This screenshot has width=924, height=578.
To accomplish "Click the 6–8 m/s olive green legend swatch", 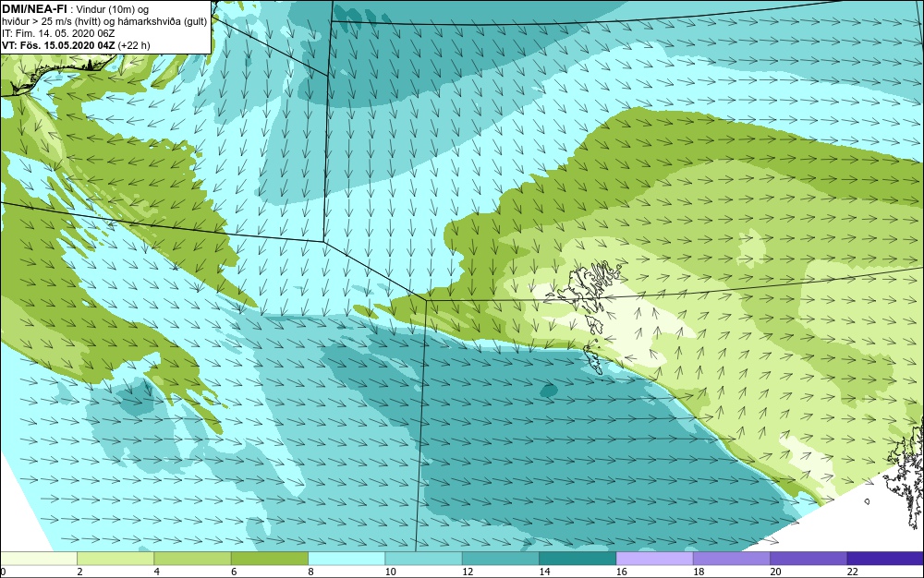I will point(269,559).
